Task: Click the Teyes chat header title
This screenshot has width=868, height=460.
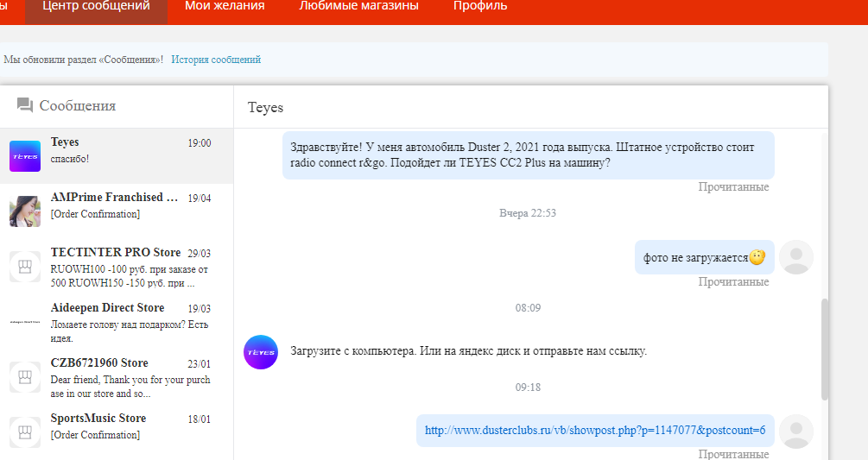Action: [x=265, y=107]
